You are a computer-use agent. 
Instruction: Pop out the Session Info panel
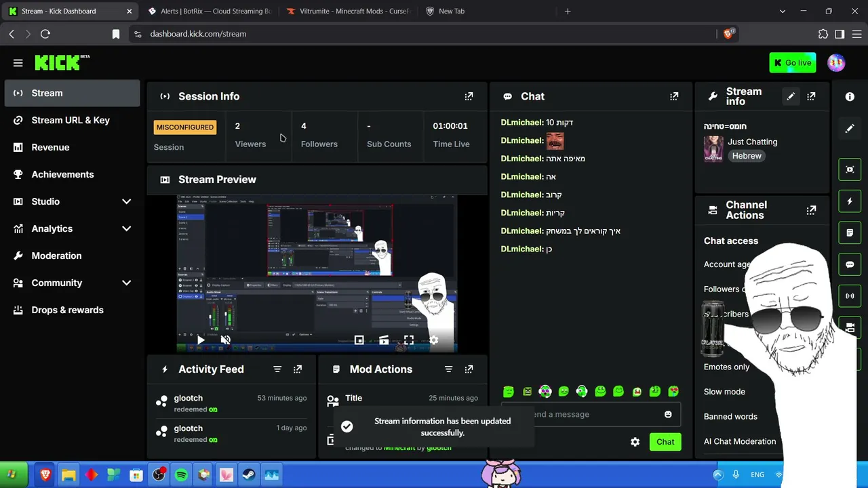click(x=469, y=96)
